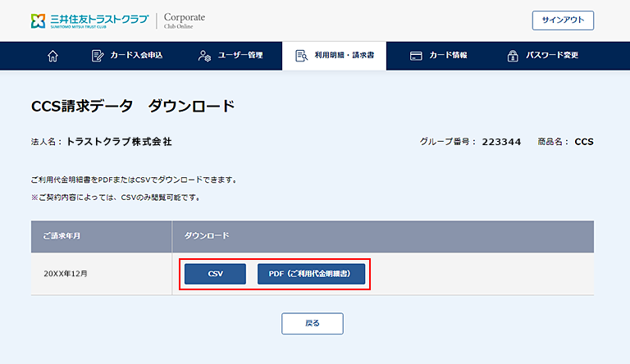Click the 利用明細・請求書 document-search icon
The height and width of the screenshot is (364, 630).
[301, 56]
